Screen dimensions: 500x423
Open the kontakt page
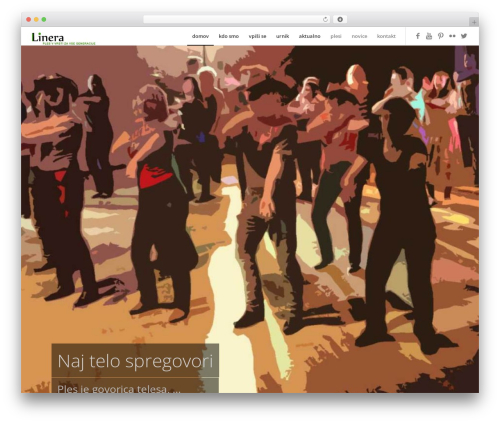[x=386, y=36]
